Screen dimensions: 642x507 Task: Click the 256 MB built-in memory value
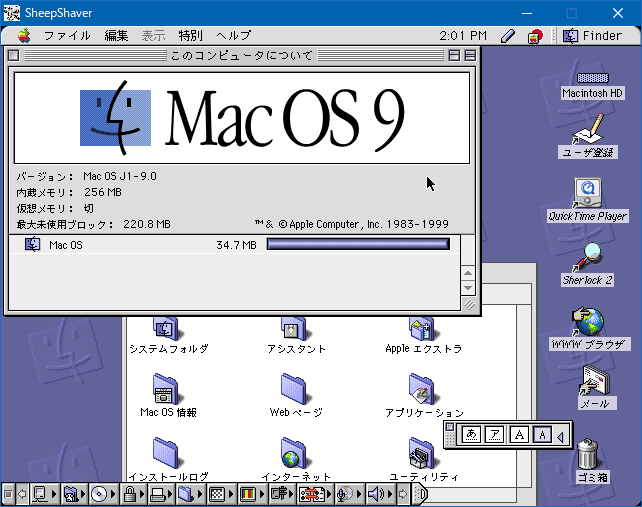pyautogui.click(x=103, y=192)
